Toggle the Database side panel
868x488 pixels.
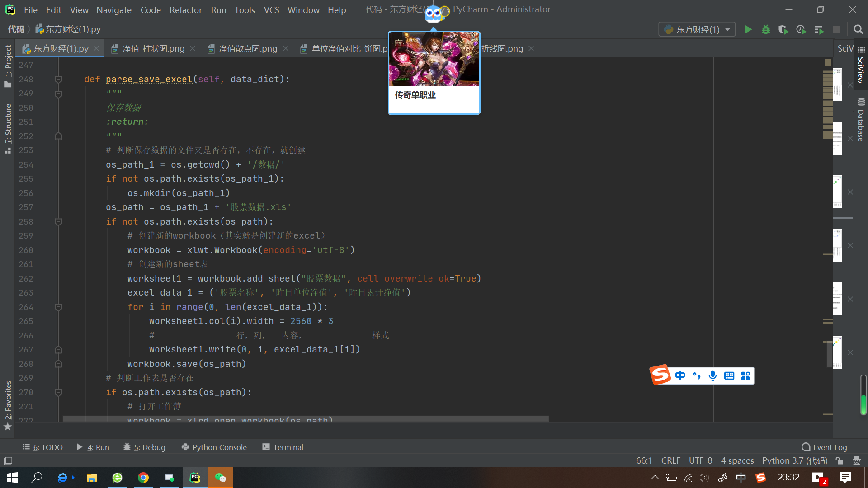(861, 119)
